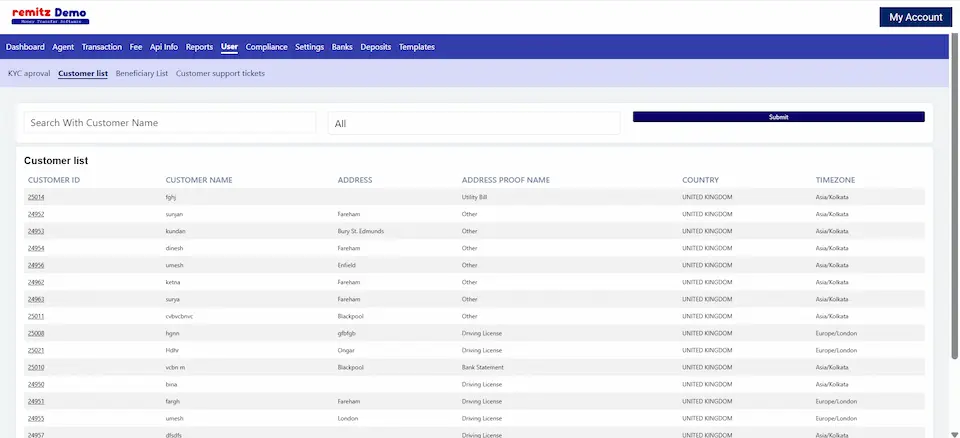Viewport: 960px width, 438px height.
Task: Switch to KYC aproval tab
Action: click(x=29, y=74)
